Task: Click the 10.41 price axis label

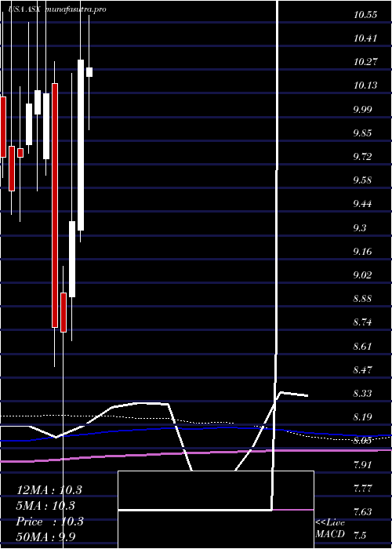Action: point(365,38)
